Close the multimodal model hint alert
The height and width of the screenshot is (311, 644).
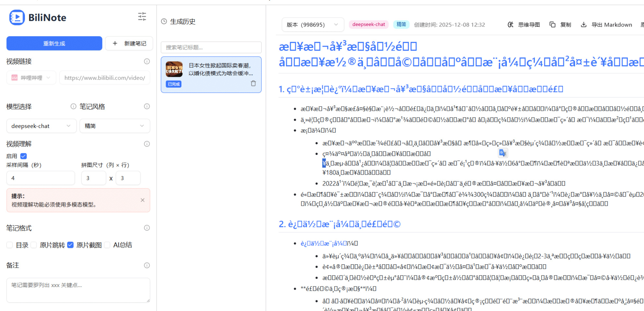pyautogui.click(x=142, y=200)
